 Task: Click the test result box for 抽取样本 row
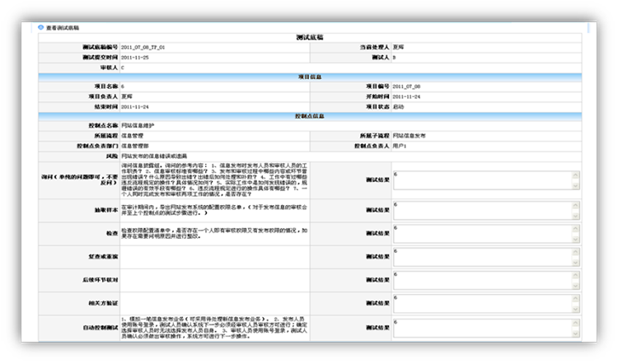(x=486, y=210)
